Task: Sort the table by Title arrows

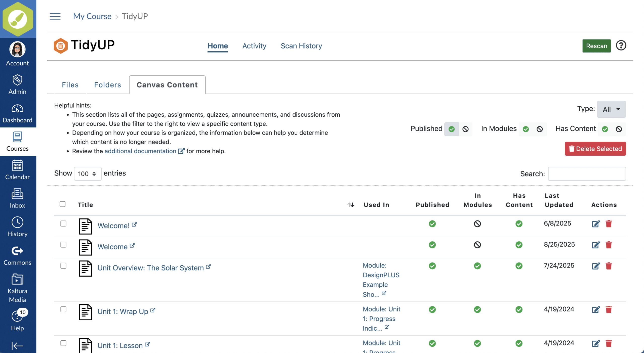Action: 351,205
